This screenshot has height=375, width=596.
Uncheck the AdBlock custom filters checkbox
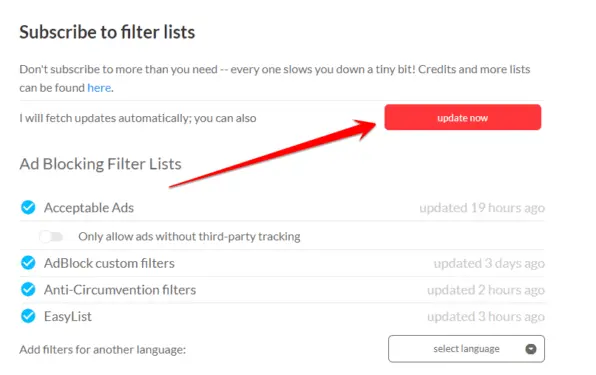(x=28, y=263)
